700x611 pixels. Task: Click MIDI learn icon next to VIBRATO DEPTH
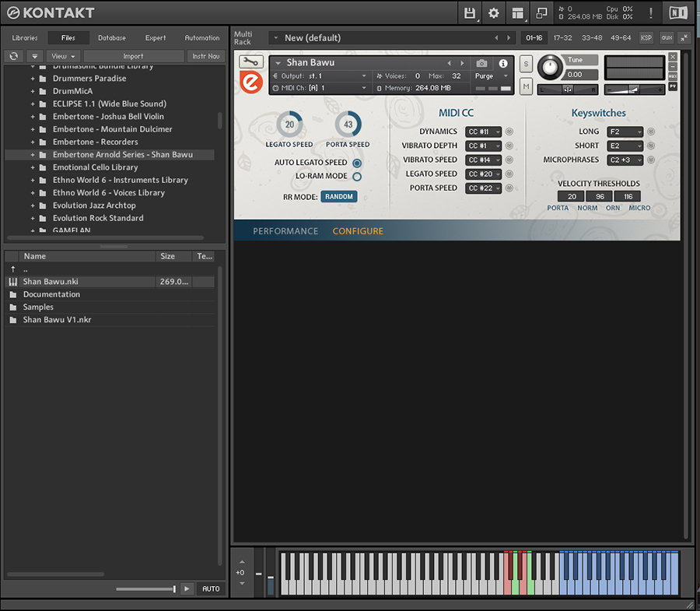click(509, 146)
